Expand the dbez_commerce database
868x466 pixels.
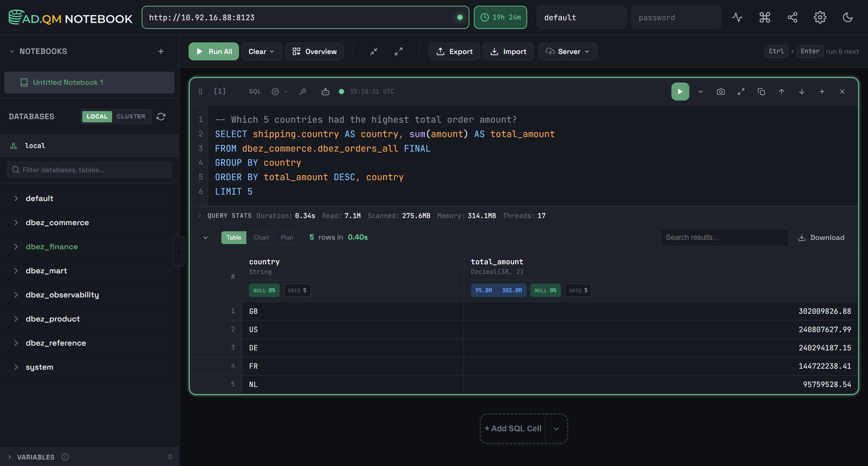click(x=16, y=222)
